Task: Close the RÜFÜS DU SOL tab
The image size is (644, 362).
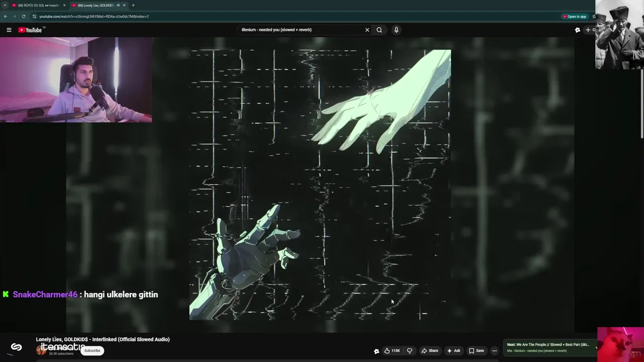Action: pyautogui.click(x=64, y=5)
